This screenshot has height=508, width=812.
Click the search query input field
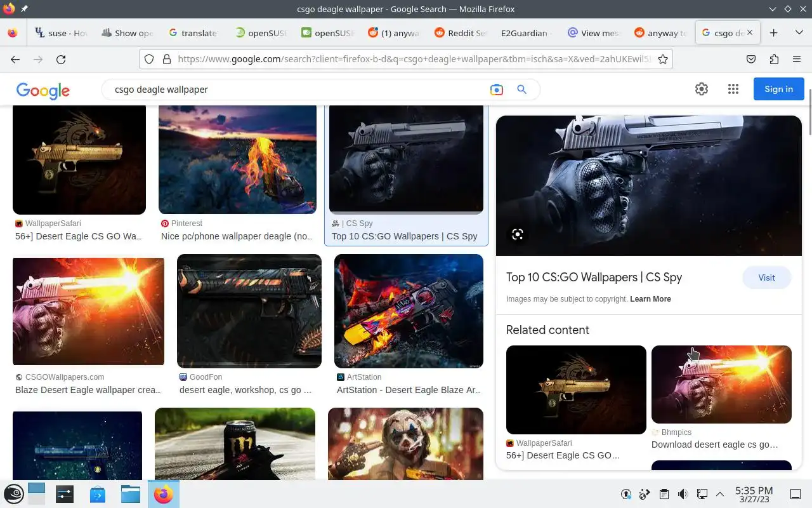click(x=298, y=90)
